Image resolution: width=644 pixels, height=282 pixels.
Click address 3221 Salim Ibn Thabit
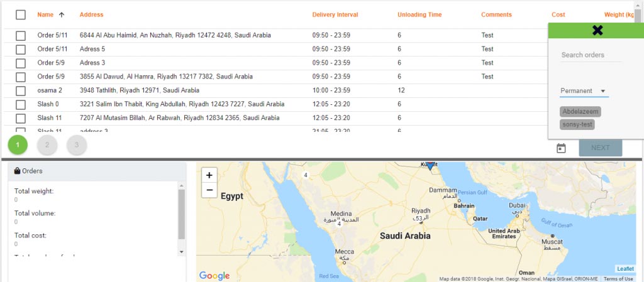click(182, 104)
